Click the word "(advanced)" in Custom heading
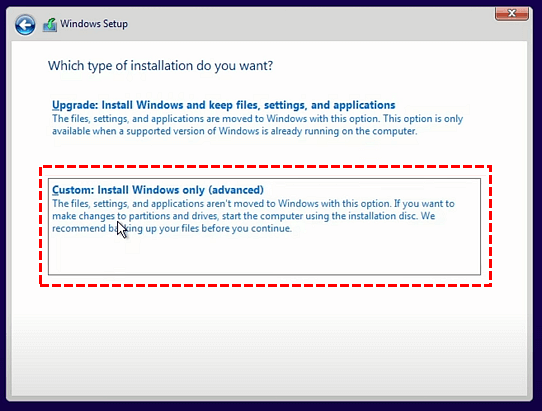 pyautogui.click(x=236, y=190)
